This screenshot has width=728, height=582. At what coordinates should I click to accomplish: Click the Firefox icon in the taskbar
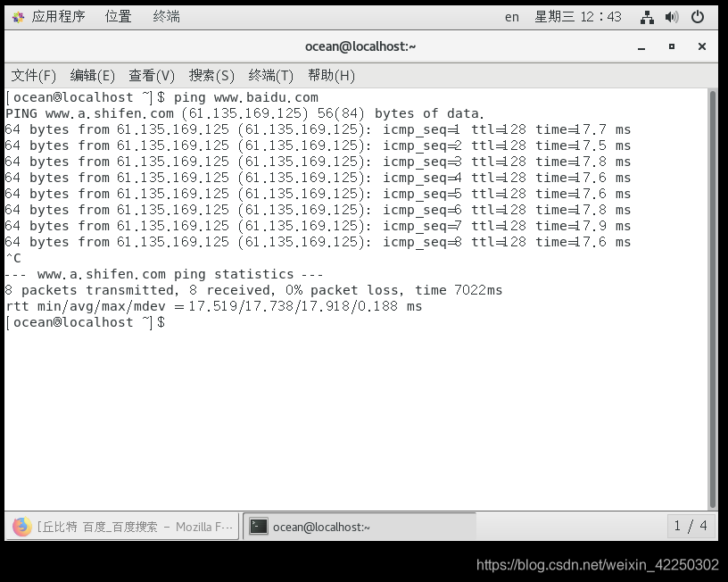point(21,527)
